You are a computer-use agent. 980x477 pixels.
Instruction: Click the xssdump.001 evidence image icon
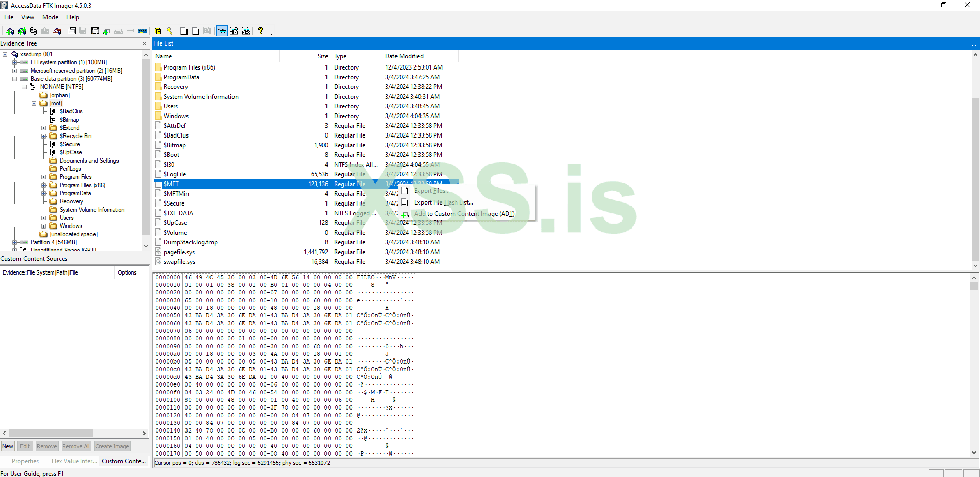point(14,54)
